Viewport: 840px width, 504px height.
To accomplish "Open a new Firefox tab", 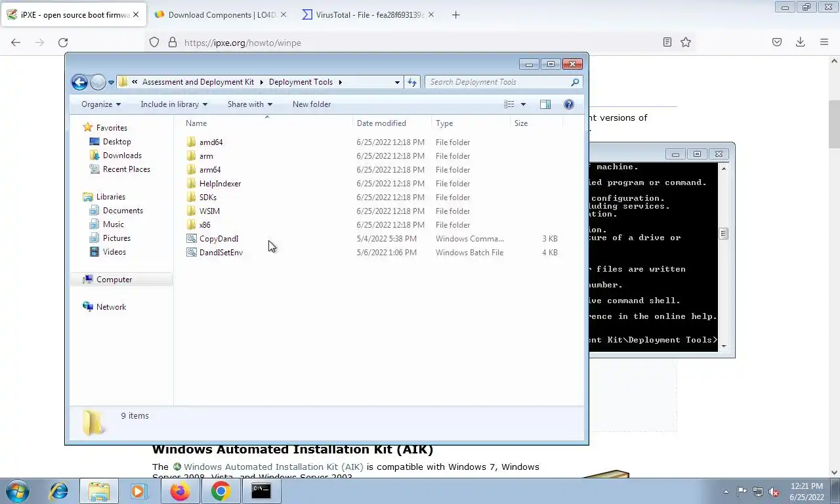I will coord(456,14).
